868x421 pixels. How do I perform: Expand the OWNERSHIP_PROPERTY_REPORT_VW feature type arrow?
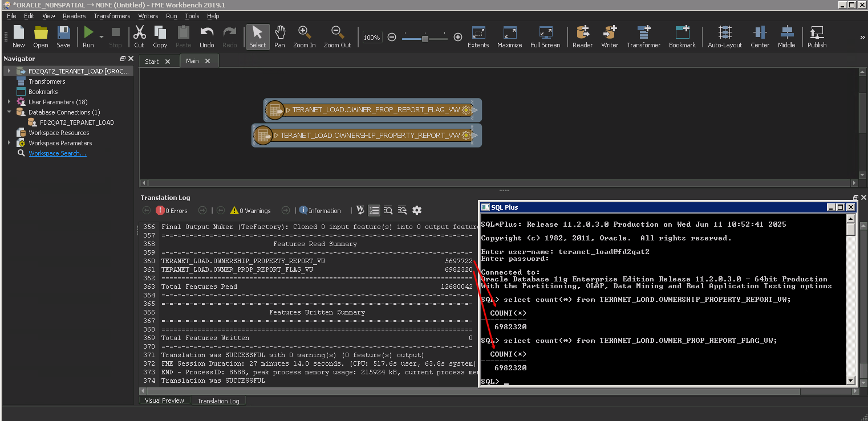[x=276, y=136]
